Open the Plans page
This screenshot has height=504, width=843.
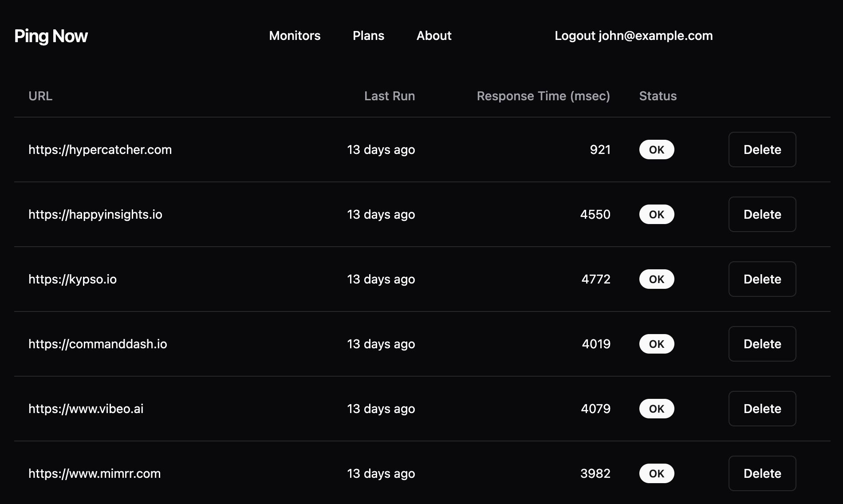click(368, 36)
